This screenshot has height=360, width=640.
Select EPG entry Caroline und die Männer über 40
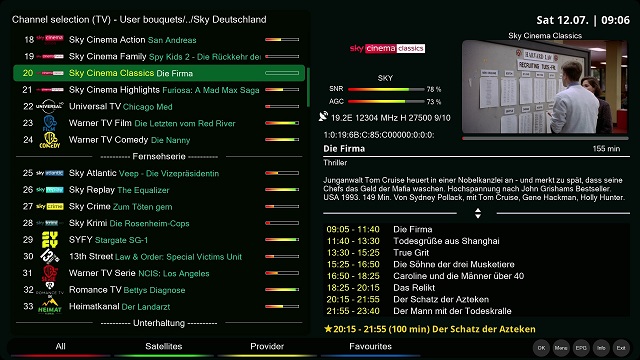coord(476,276)
